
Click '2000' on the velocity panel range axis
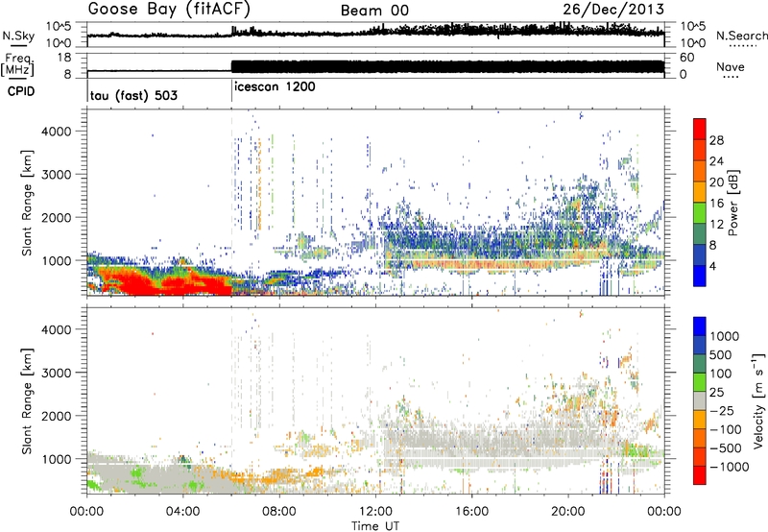click(56, 416)
